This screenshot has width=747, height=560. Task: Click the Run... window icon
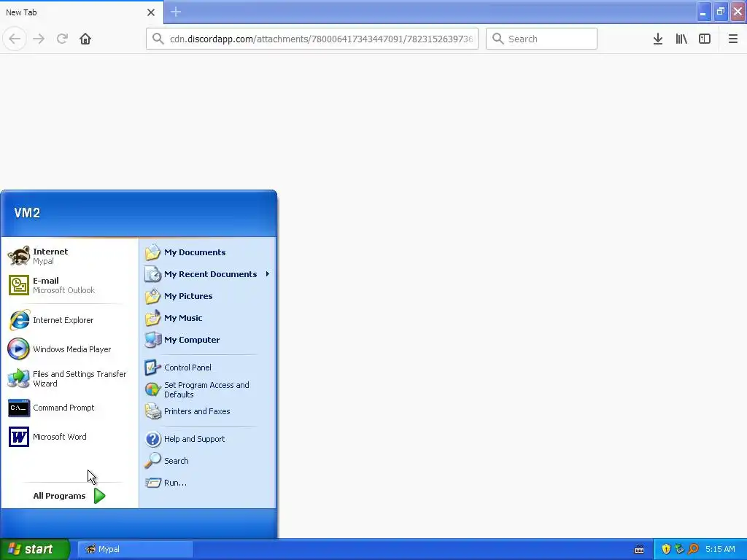point(152,483)
